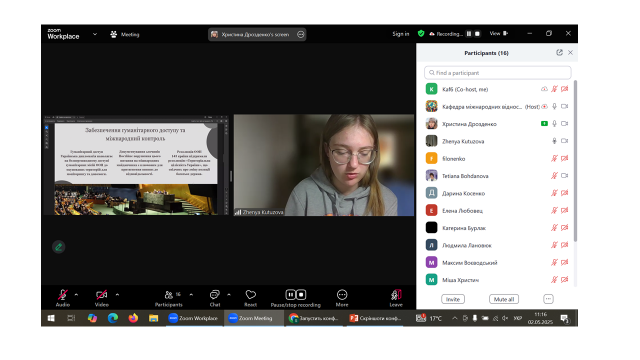Screen dimensions: 640x360
Task: Show hidden system tray icons
Action: coord(454,318)
